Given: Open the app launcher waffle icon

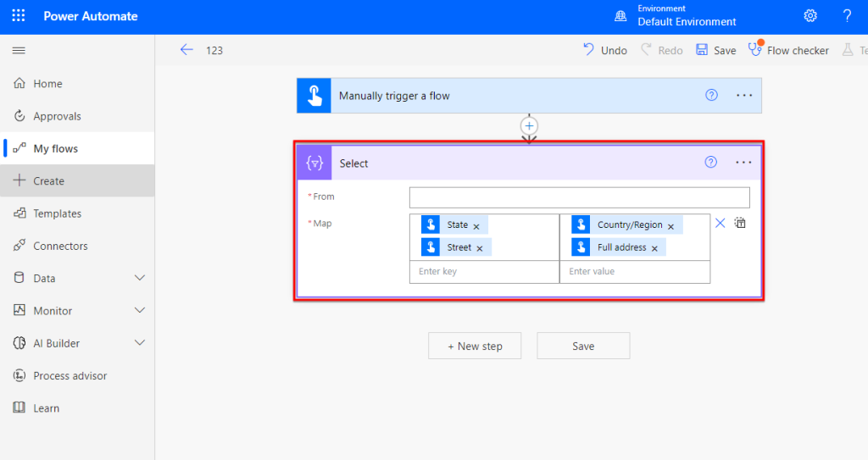Looking at the screenshot, I should pyautogui.click(x=19, y=15).
